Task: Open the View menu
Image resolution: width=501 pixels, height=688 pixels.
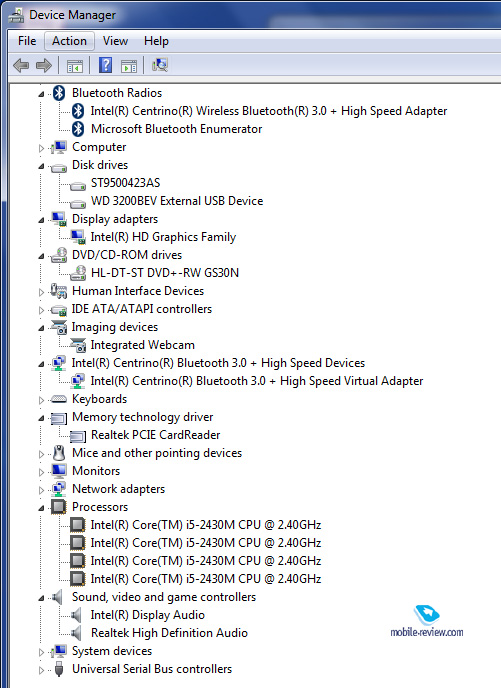Action: click(115, 41)
